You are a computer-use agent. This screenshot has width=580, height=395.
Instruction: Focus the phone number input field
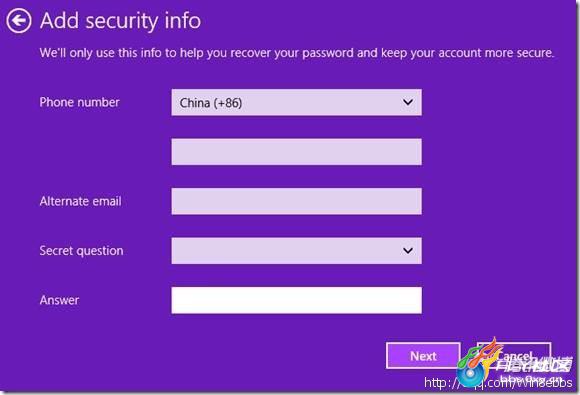click(296, 152)
